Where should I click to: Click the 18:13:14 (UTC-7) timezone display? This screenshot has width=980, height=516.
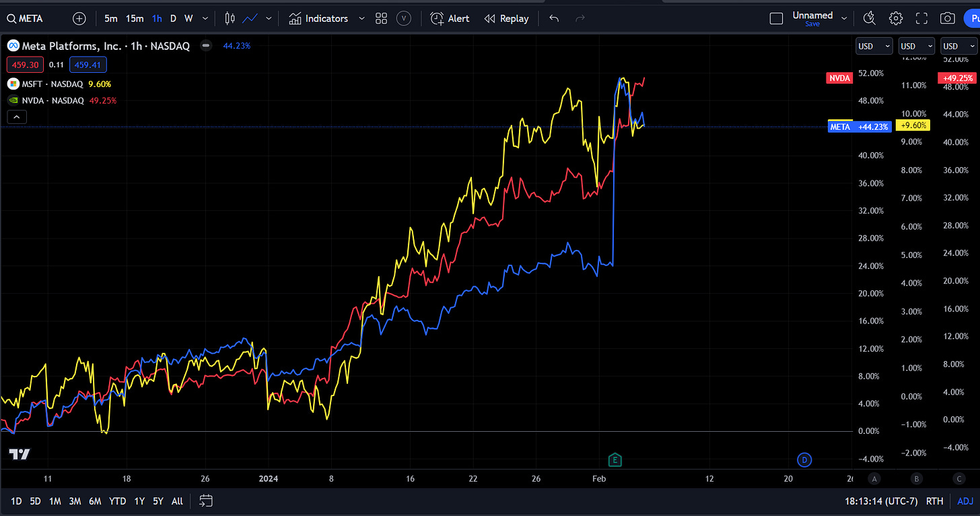tap(882, 501)
